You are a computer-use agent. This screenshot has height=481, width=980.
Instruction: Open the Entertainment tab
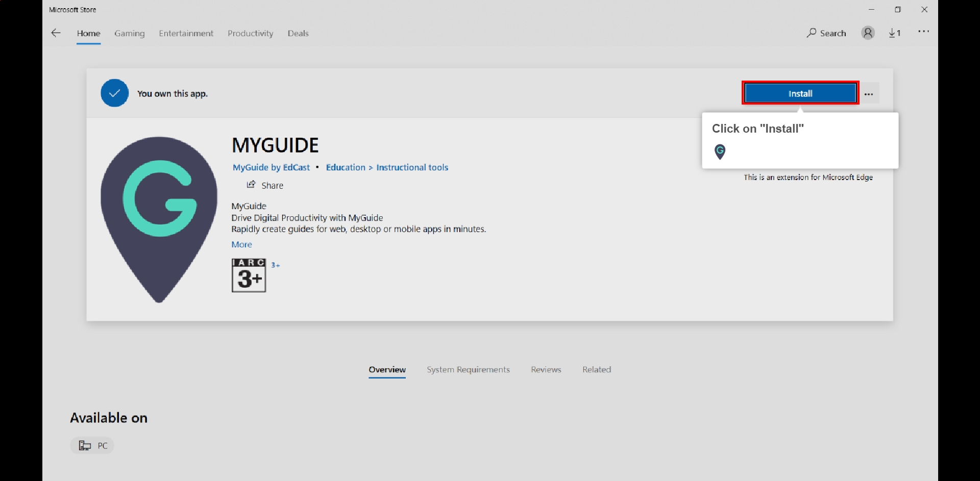coord(186,34)
